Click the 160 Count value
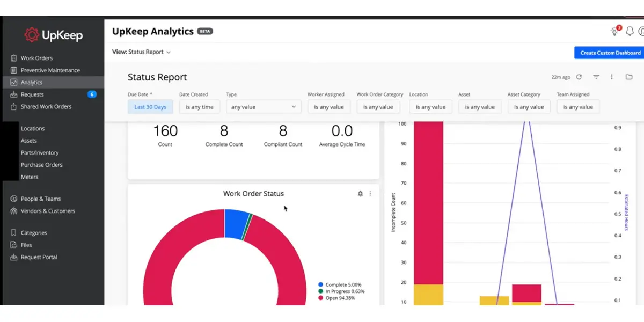 click(x=165, y=131)
